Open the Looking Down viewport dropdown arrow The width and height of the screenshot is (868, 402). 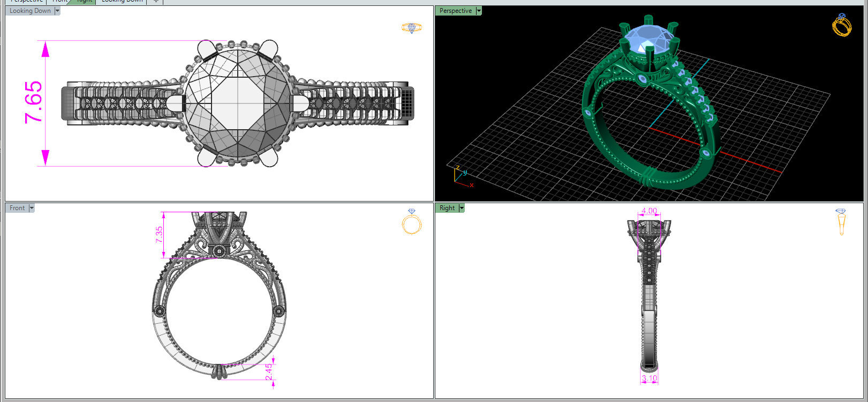click(57, 11)
